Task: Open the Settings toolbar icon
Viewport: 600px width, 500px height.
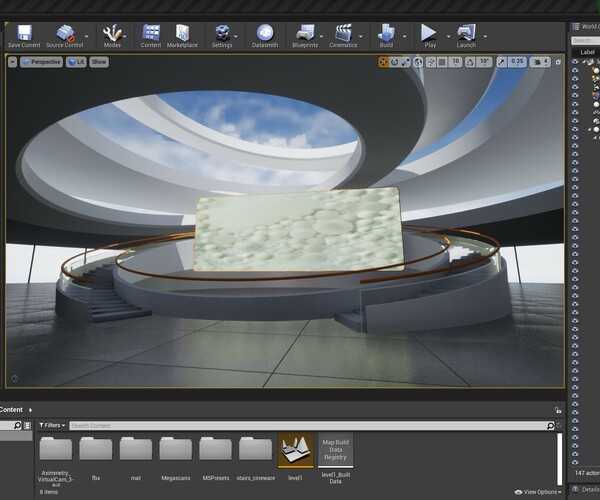Action: [x=222, y=34]
